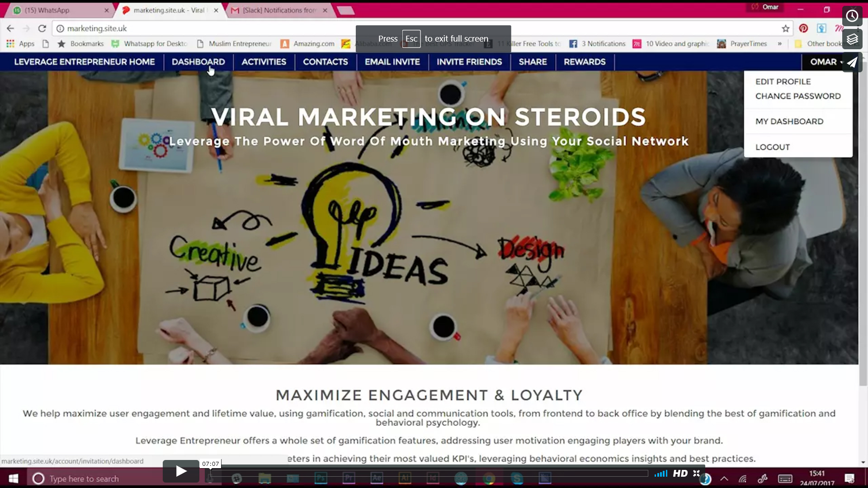Expand hidden system tray icons
This screenshot has width=868, height=488.
click(x=724, y=479)
